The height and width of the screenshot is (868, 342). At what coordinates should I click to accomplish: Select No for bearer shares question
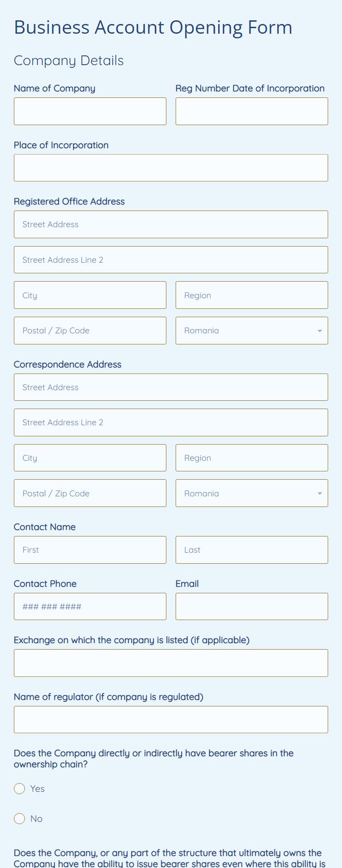click(19, 819)
